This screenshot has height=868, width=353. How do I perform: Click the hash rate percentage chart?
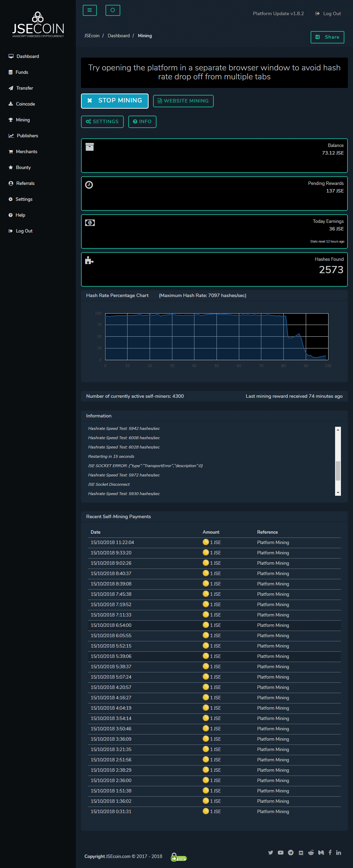(x=216, y=336)
